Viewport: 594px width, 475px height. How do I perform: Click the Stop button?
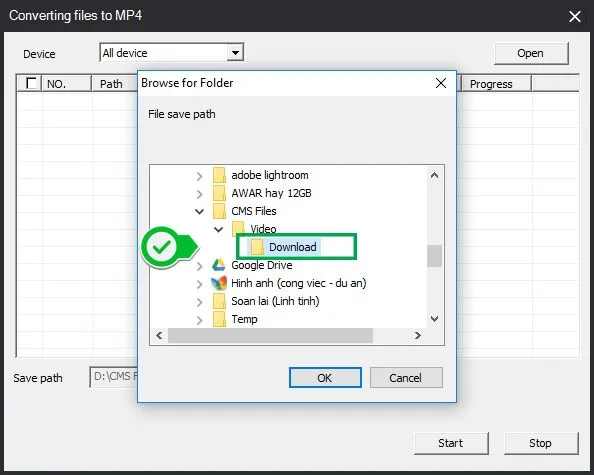[x=541, y=443]
